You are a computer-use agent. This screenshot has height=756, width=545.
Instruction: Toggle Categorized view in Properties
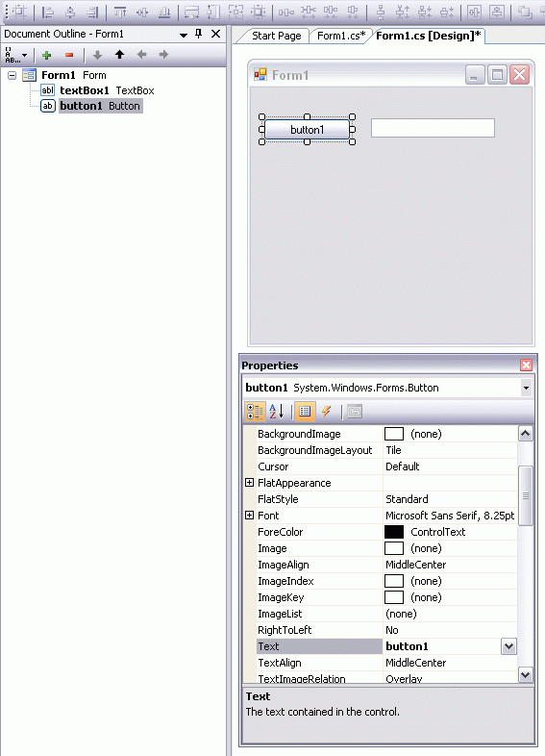[255, 412]
